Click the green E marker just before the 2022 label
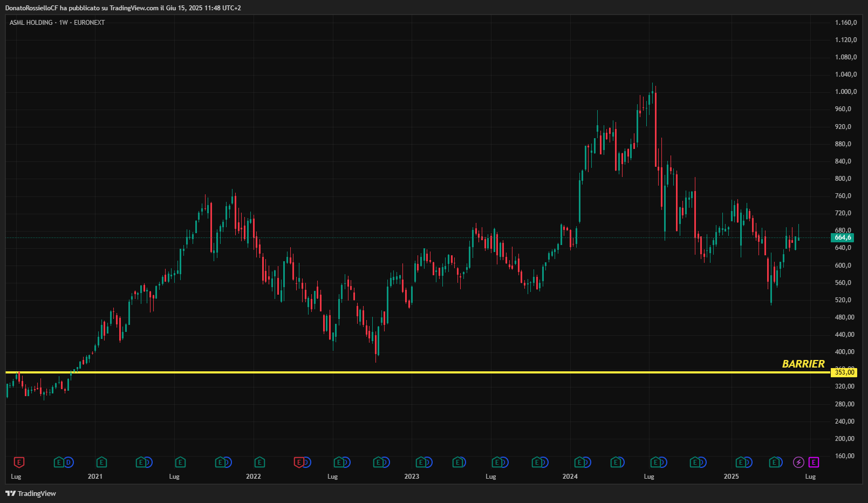Screen dimensions: 868x503 click(x=220, y=462)
